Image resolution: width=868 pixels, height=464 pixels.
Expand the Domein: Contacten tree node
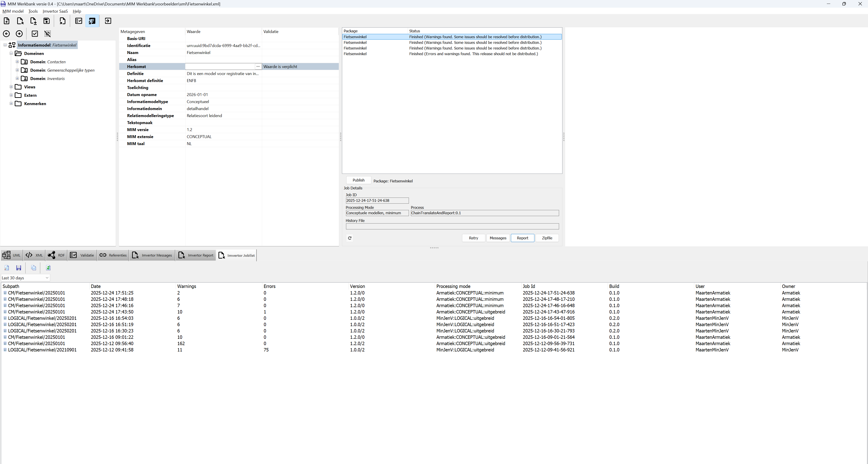(17, 62)
